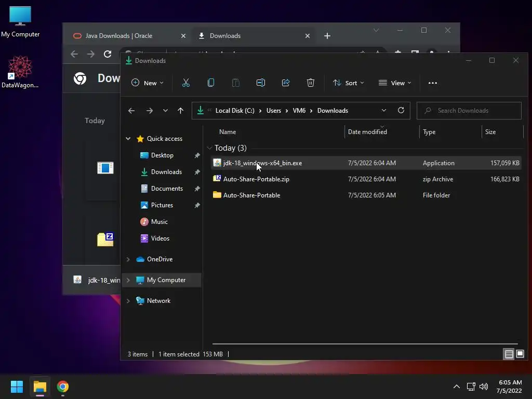532x399 pixels.
Task: Sort by Size column header
Action: [x=490, y=131]
